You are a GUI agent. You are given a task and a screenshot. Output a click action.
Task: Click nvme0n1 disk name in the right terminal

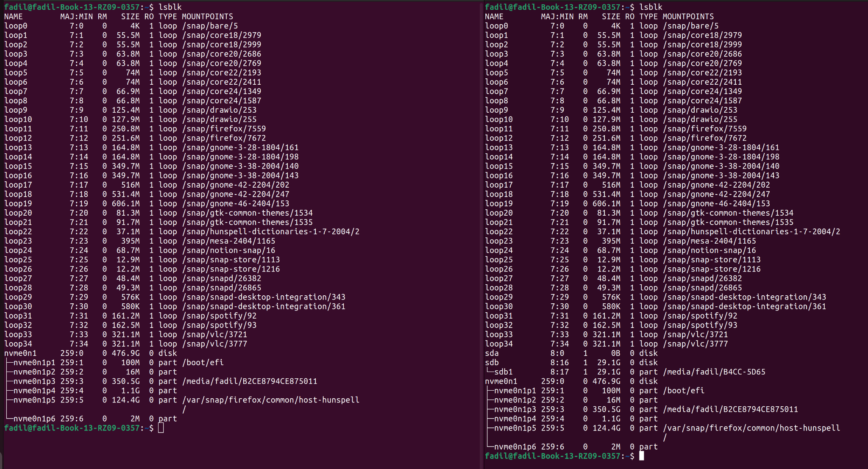[501, 381]
